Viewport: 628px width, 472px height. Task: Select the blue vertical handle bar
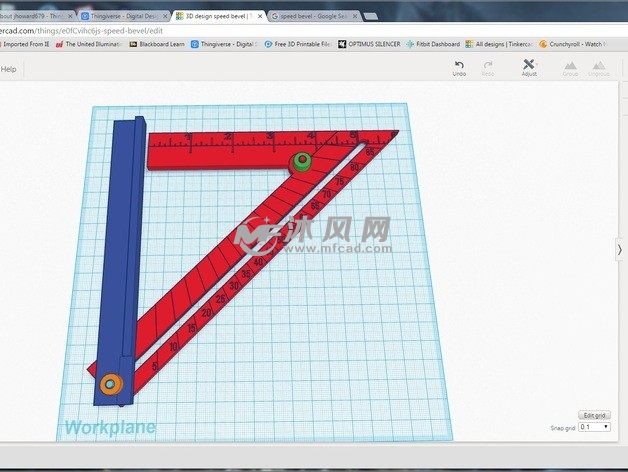[x=121, y=250]
